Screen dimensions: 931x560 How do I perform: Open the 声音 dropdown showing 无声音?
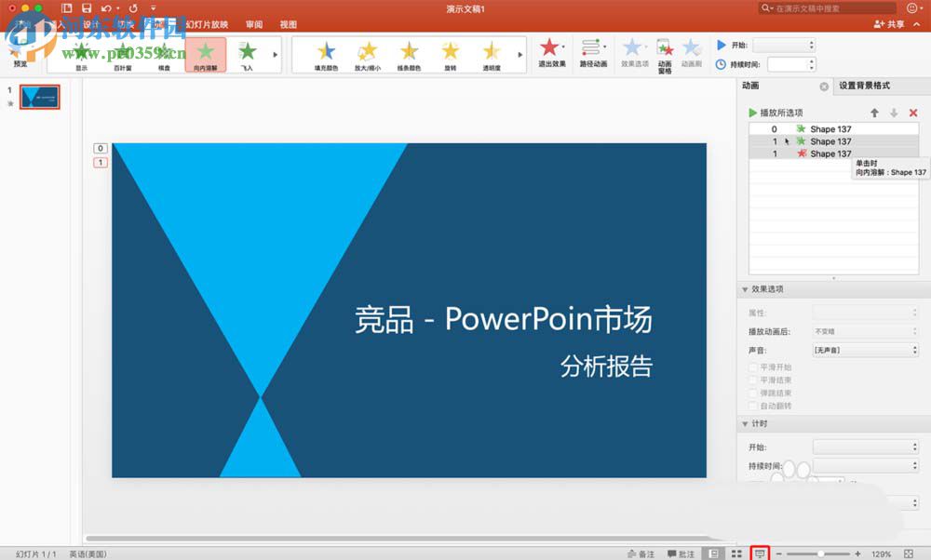864,349
